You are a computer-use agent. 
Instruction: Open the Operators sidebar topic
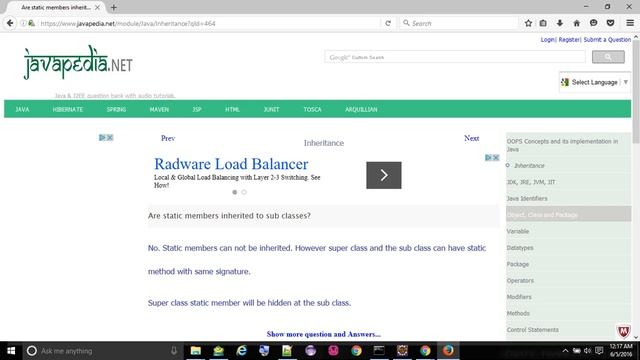point(520,280)
